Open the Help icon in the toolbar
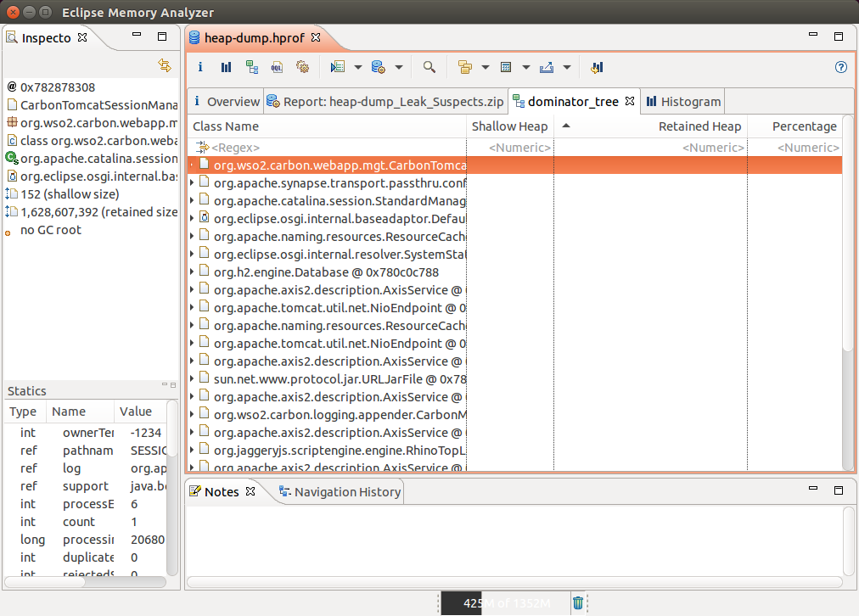The height and width of the screenshot is (616, 859). click(x=841, y=67)
